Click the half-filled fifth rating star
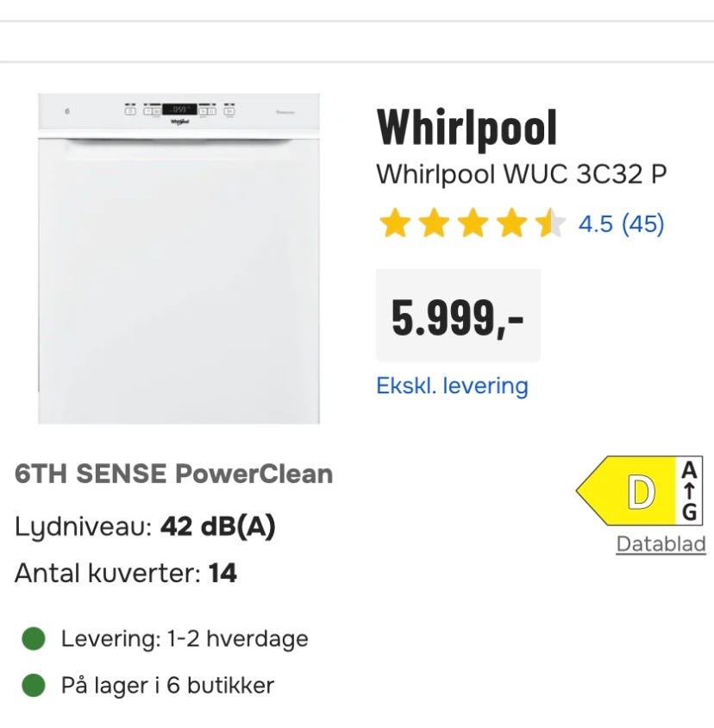This screenshot has width=714, height=728. coord(549,224)
